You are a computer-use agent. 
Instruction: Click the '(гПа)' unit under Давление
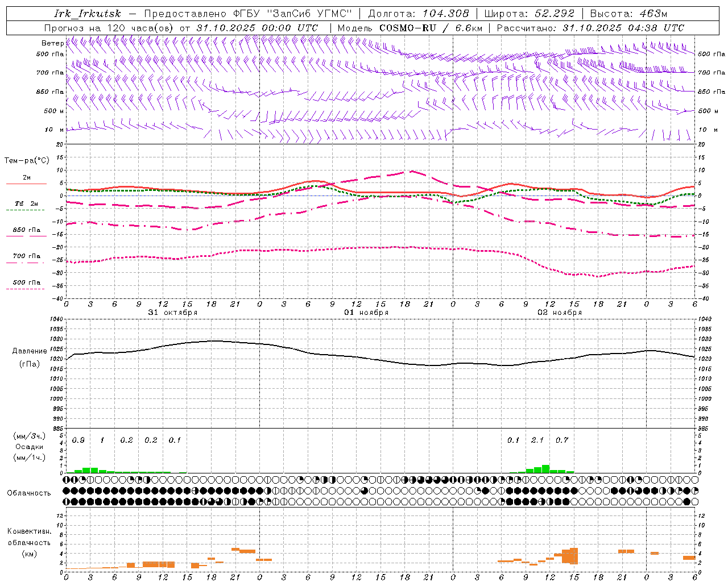(x=29, y=364)
